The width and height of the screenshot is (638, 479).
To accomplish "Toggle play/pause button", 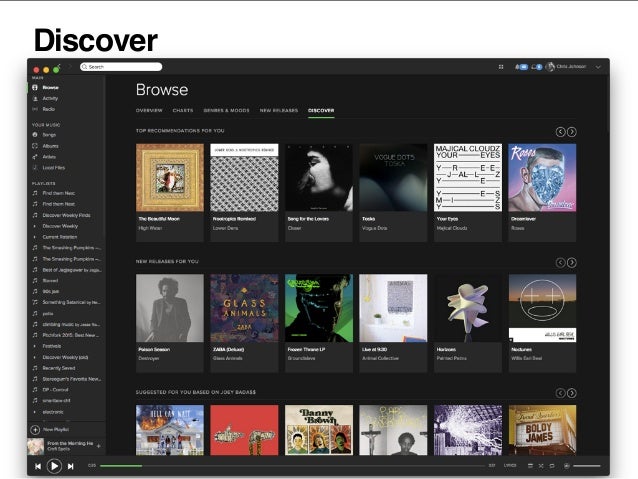I will 54,466.
